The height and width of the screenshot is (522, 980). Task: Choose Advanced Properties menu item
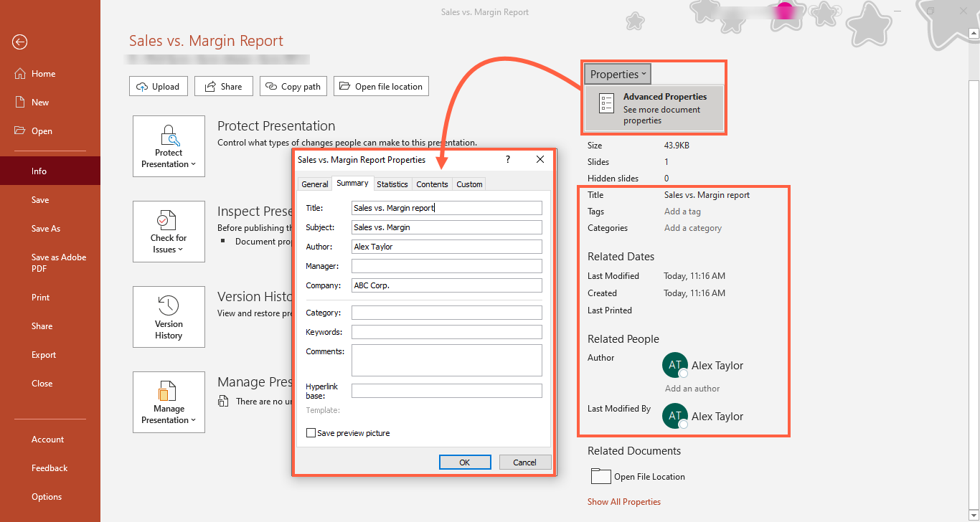654,108
